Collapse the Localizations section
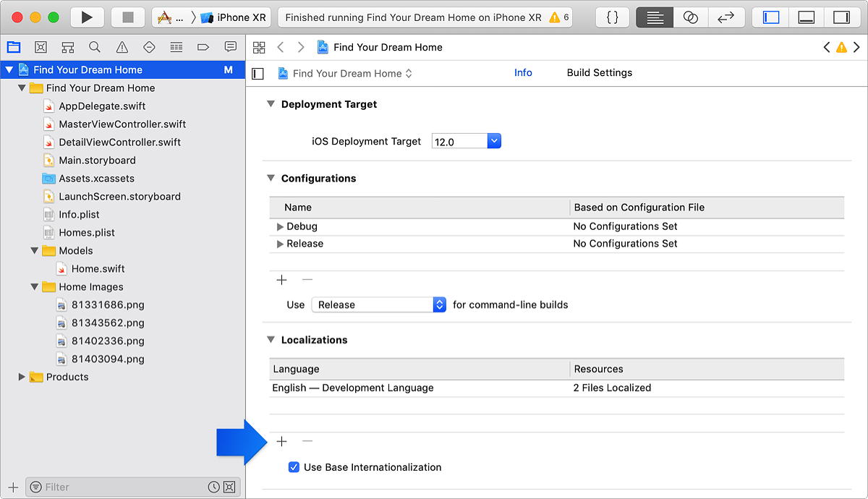The image size is (868, 499). [271, 340]
